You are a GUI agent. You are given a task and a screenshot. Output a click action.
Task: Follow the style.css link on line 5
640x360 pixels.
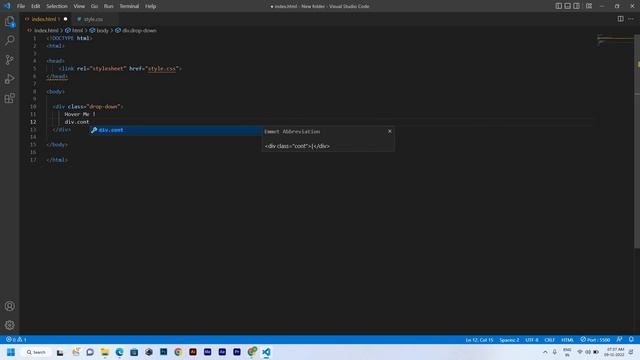pos(162,69)
